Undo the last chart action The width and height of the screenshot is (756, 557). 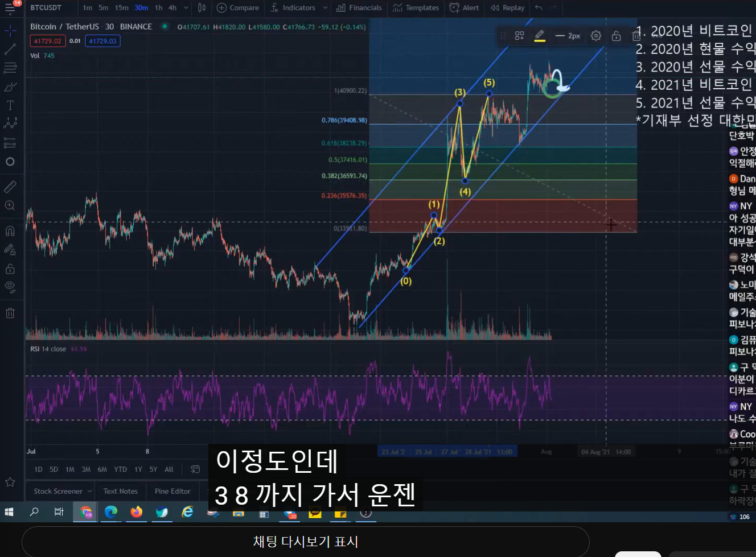click(x=539, y=7)
